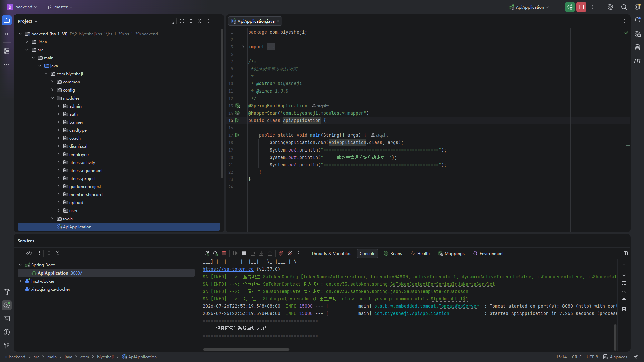The image size is (644, 362).
Task: Open the Git tool window
Action: pos(7,346)
